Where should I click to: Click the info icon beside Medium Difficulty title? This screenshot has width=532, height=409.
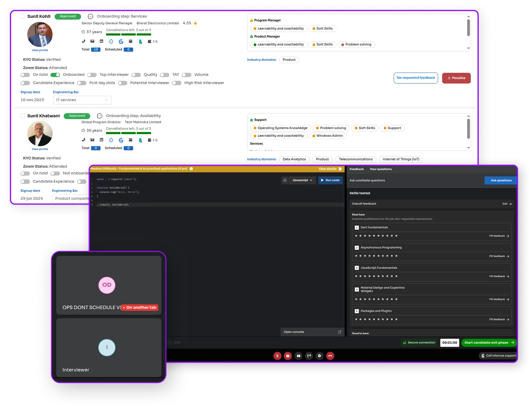point(191,169)
